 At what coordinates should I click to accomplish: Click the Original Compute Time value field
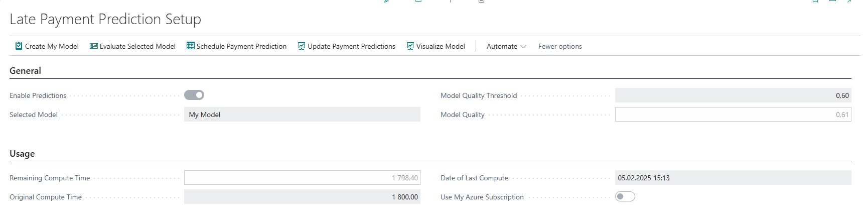302,197
